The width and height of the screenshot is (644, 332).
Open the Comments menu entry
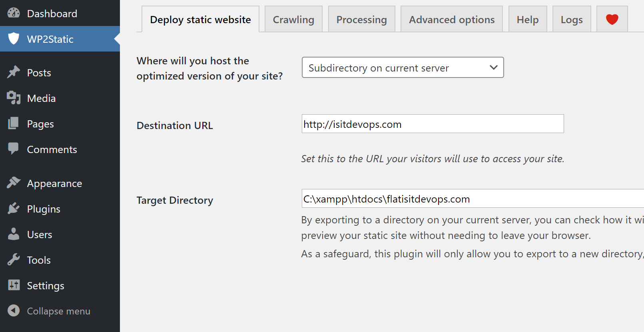pyautogui.click(x=60, y=149)
